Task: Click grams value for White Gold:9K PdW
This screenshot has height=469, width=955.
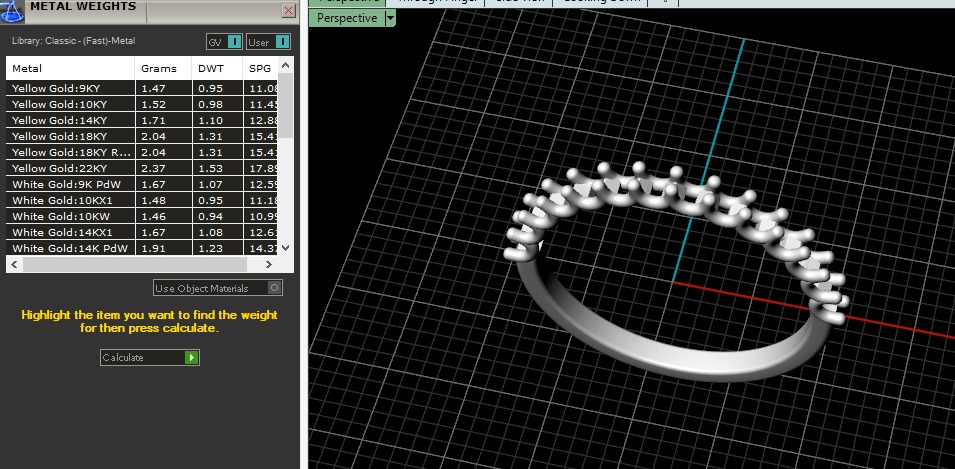Action: 153,185
